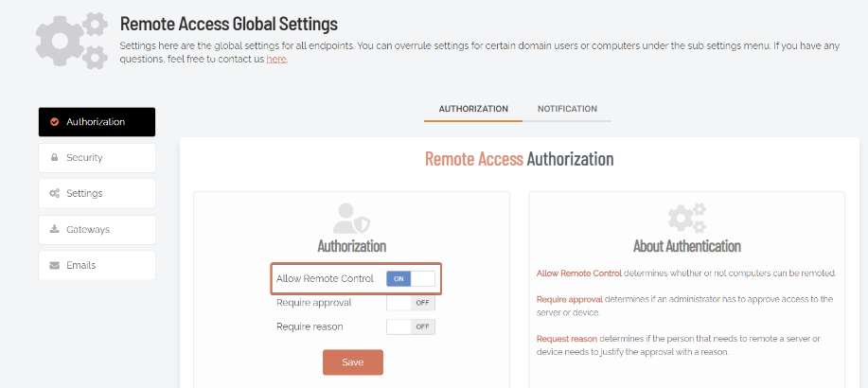The width and height of the screenshot is (868, 388).
Task: Click the user shield icon above Authorization heading
Action: tap(351, 219)
